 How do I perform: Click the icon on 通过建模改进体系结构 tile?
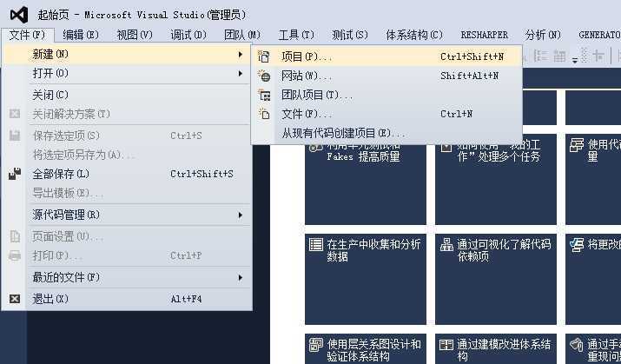coord(446,345)
